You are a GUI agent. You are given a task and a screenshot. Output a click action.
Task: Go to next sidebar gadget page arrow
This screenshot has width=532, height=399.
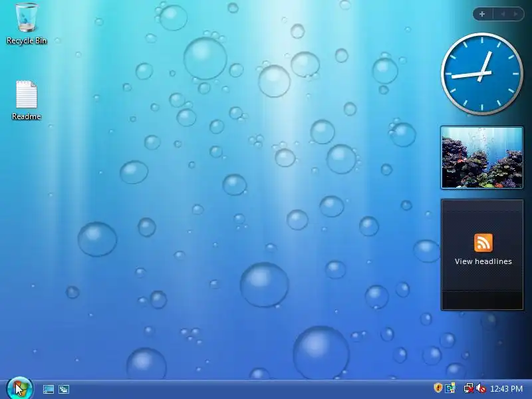click(x=516, y=14)
